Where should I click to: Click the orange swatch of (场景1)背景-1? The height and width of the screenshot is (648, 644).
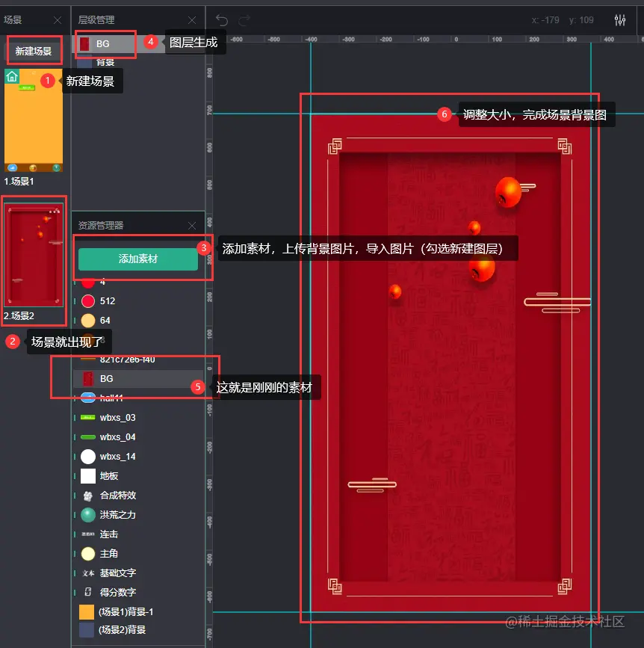coord(87,612)
